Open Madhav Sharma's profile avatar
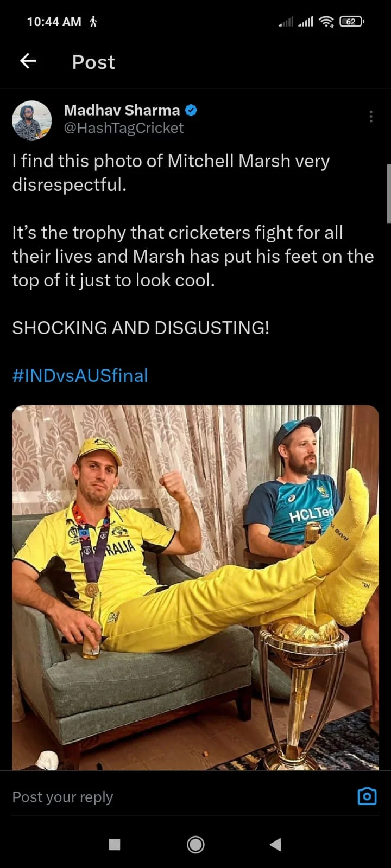The height and width of the screenshot is (868, 391). point(32,120)
